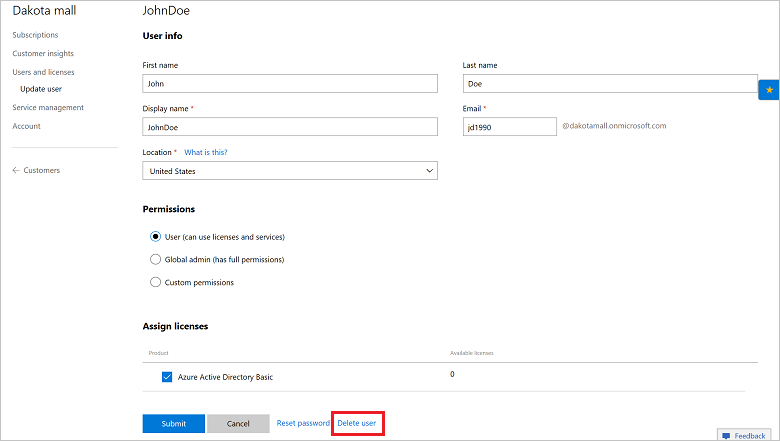Viewport: 780px width, 441px height.
Task: Go to Users and licenses
Action: (x=43, y=72)
